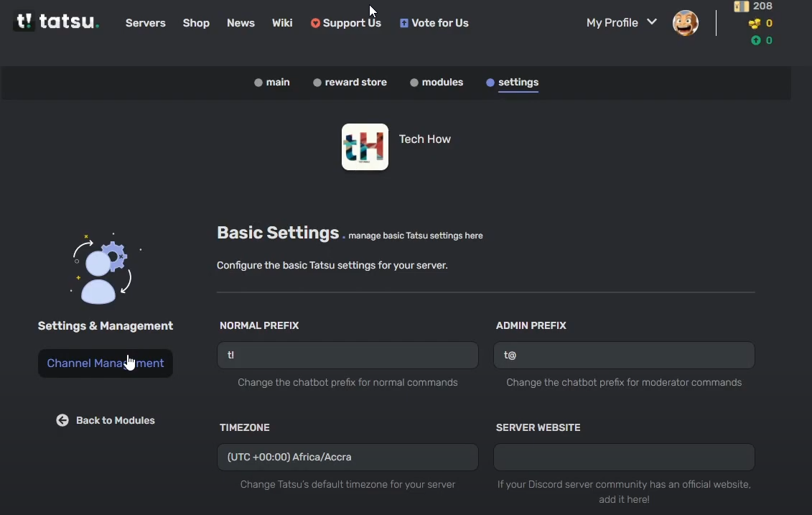This screenshot has height=515, width=812.
Task: Click the Admin Prefix input field
Action: (624, 355)
